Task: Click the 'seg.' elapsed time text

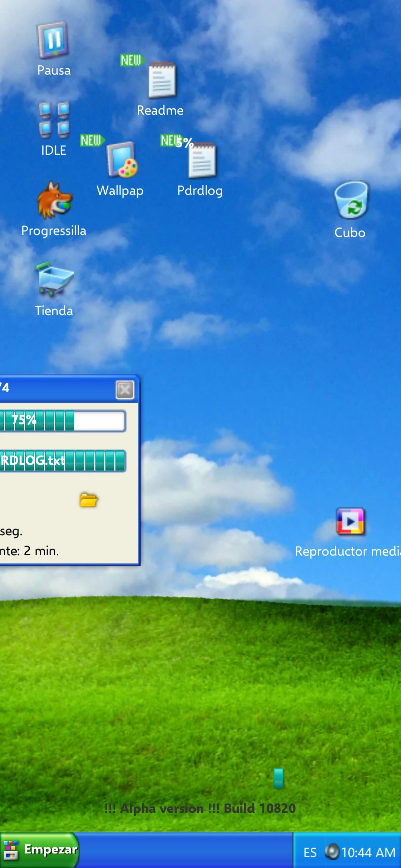Action: point(11,532)
